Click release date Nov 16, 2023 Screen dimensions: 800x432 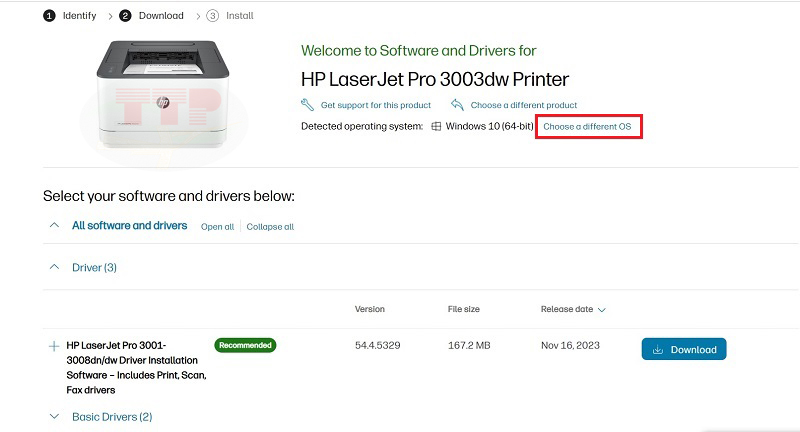pyautogui.click(x=570, y=345)
